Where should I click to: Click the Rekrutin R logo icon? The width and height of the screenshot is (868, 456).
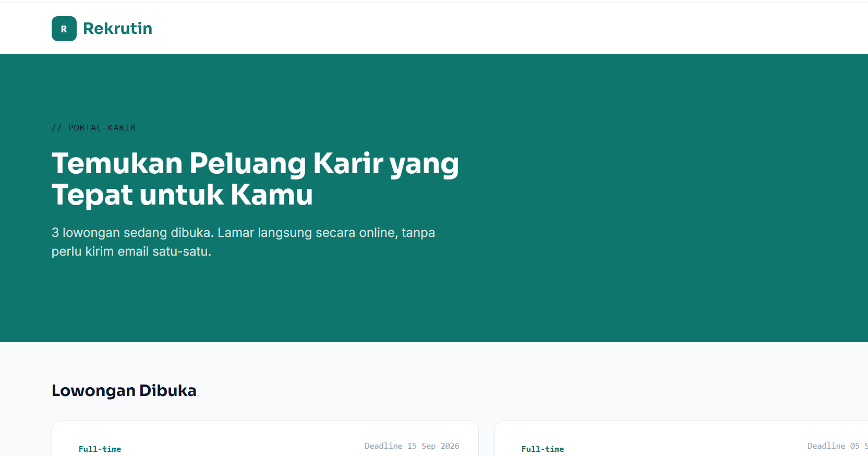coord(64,29)
